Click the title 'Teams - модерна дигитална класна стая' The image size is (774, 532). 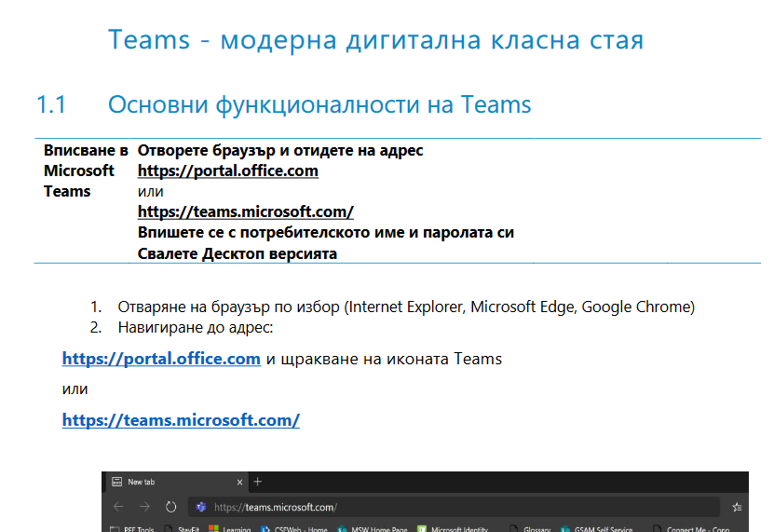(x=376, y=39)
